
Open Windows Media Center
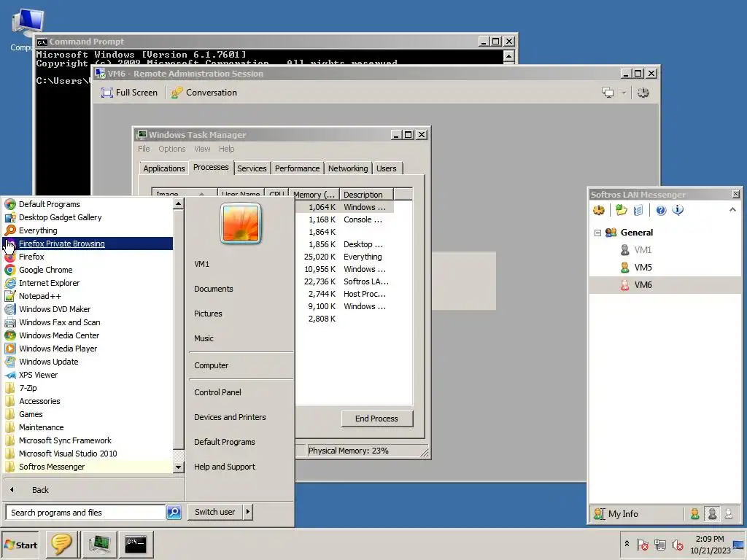88,335
